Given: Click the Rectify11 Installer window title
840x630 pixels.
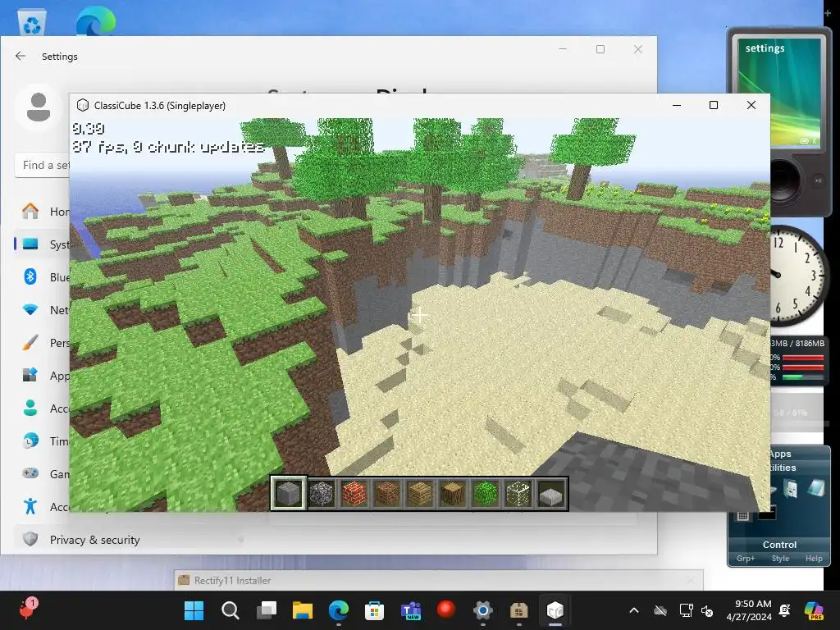Looking at the screenshot, I should [x=232, y=580].
